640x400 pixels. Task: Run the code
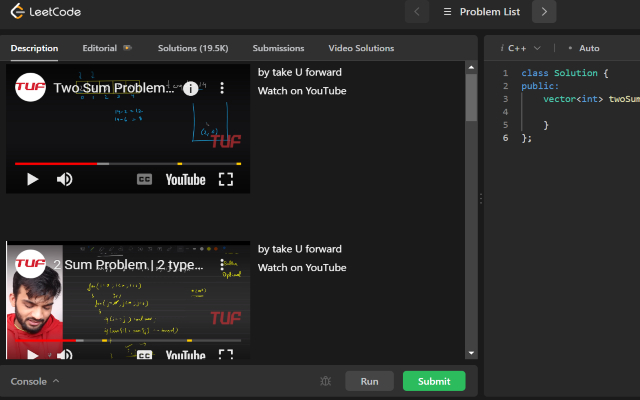[369, 381]
